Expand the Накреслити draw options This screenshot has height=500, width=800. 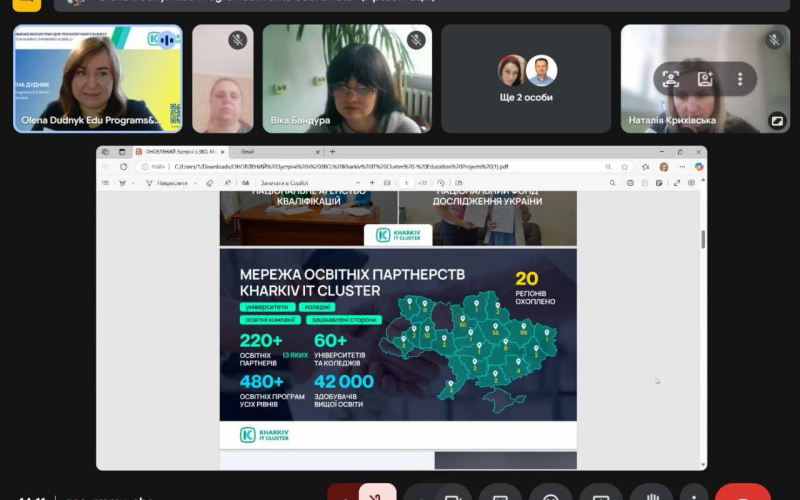tap(195, 183)
